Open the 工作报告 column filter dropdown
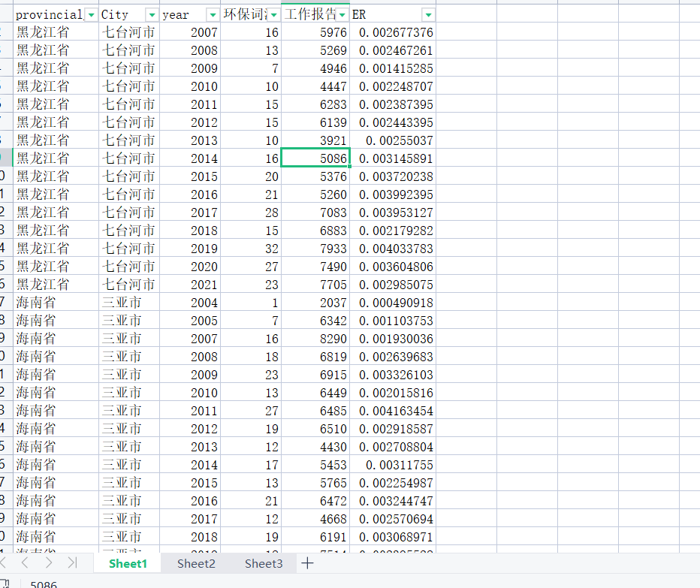700x588 pixels. 342,15
